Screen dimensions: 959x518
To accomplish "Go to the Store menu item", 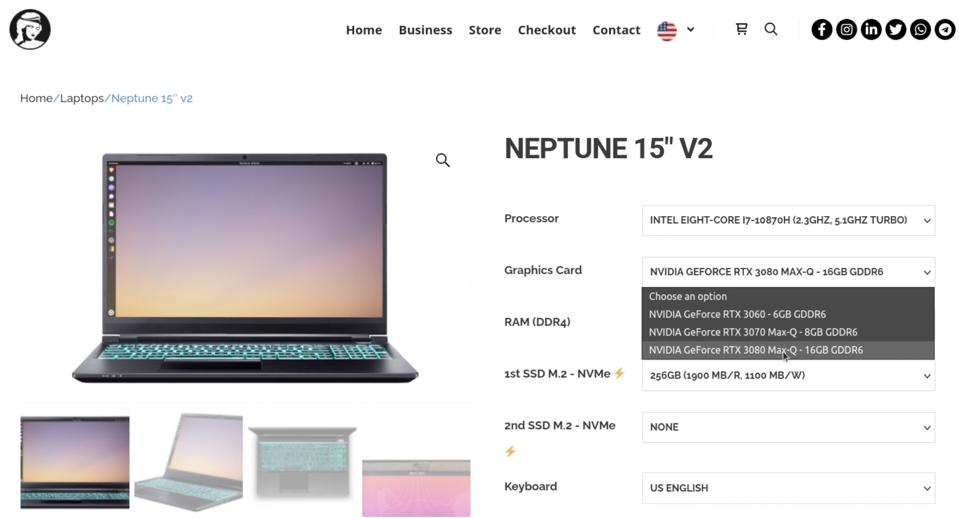I will click(x=485, y=30).
